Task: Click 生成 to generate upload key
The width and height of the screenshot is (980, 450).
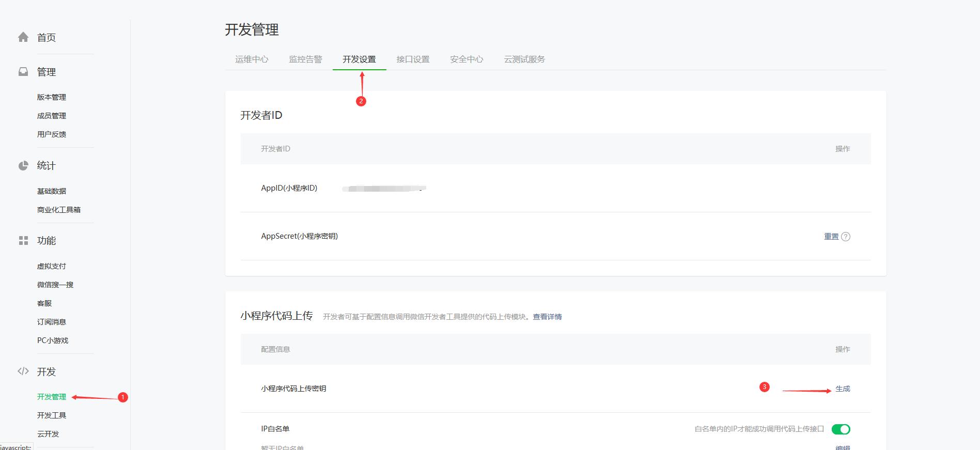Action: (843, 389)
